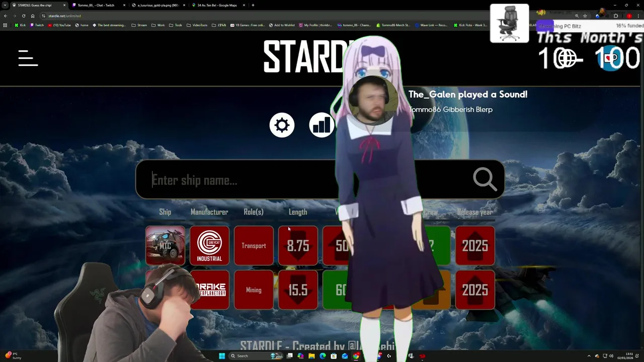Image resolution: width=644 pixels, height=362 pixels.
Task: Switch to the a_luxurious_gold-pla.png tab
Action: [158, 5]
